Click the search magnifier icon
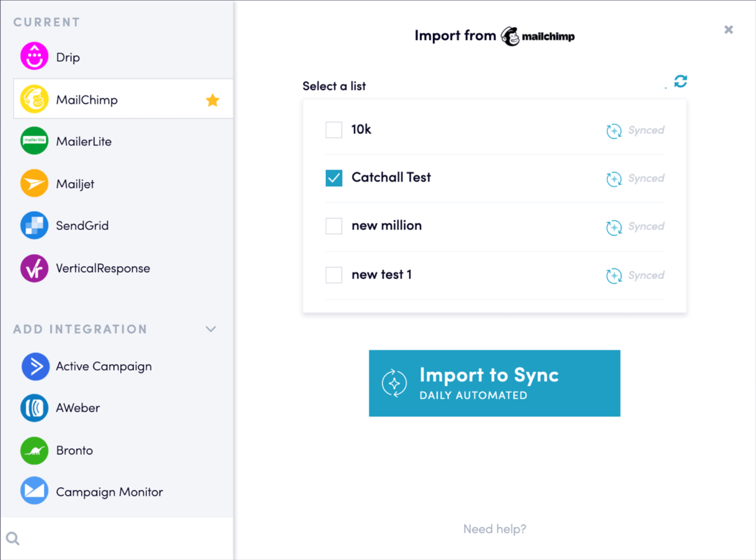The width and height of the screenshot is (756, 560). coord(13,538)
